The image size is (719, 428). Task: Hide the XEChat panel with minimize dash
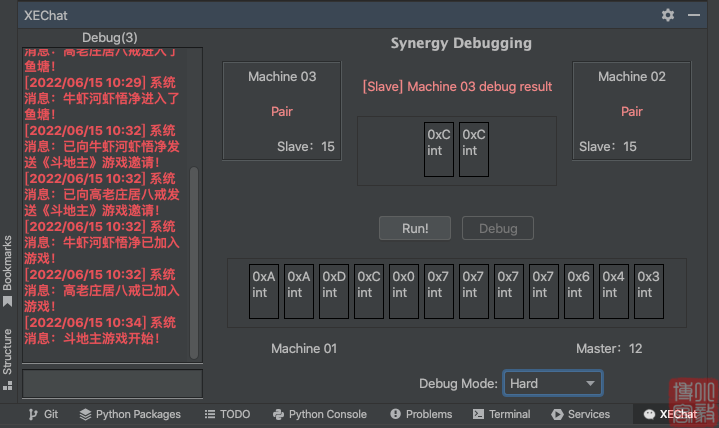pos(694,15)
